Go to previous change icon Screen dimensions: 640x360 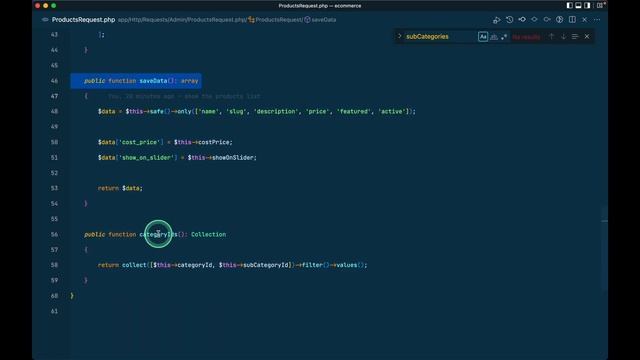522,20
